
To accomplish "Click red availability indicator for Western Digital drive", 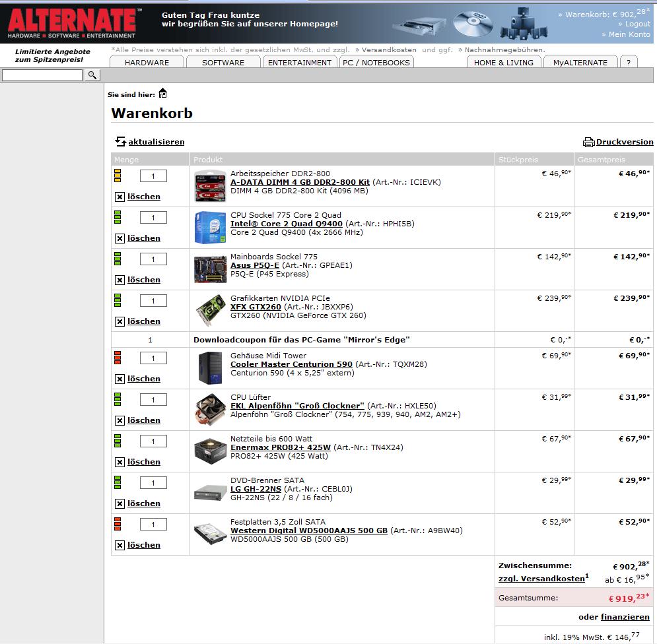I will click(x=118, y=524).
